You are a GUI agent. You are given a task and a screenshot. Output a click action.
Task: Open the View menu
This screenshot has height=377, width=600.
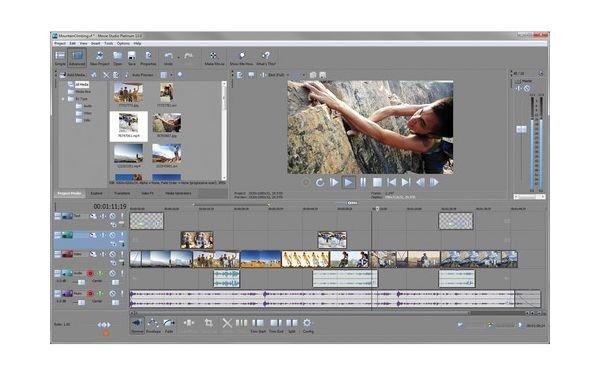pyautogui.click(x=83, y=44)
